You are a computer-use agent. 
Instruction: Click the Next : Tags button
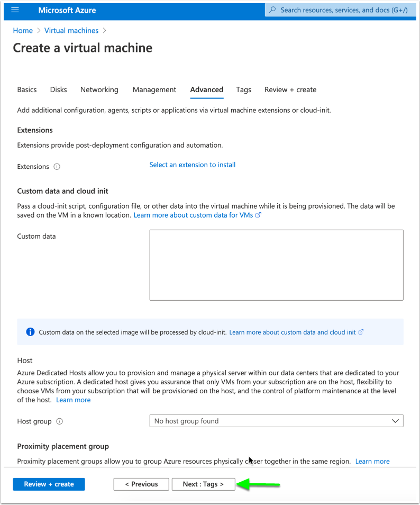tap(204, 484)
